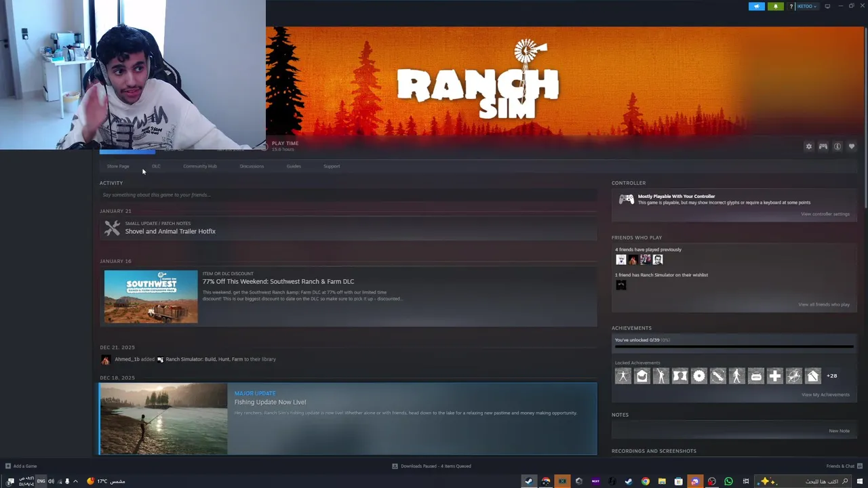Viewport: 868px width, 488px height.
Task: Open controller layout icon
Action: (x=823, y=146)
